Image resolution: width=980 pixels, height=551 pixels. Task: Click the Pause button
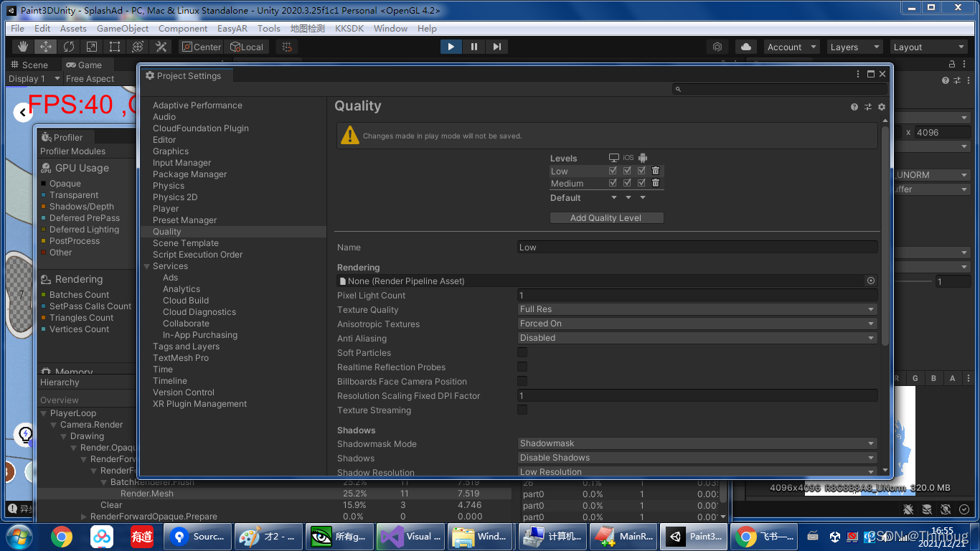[x=473, y=47]
